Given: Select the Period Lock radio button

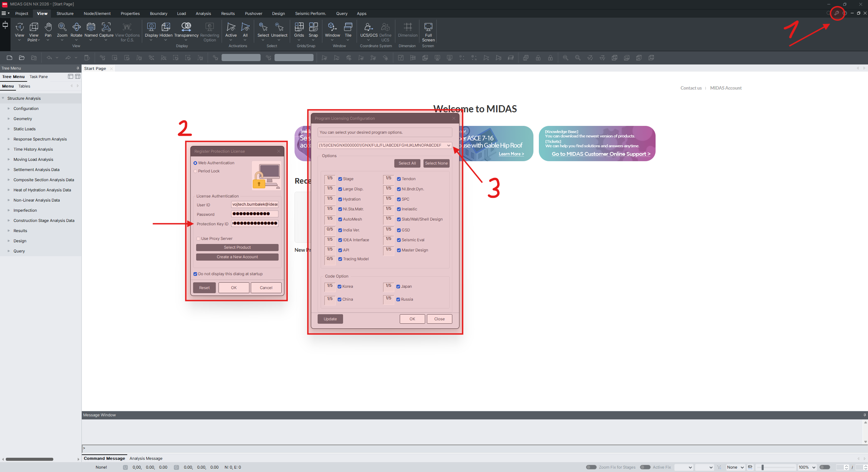Looking at the screenshot, I should pyautogui.click(x=195, y=171).
